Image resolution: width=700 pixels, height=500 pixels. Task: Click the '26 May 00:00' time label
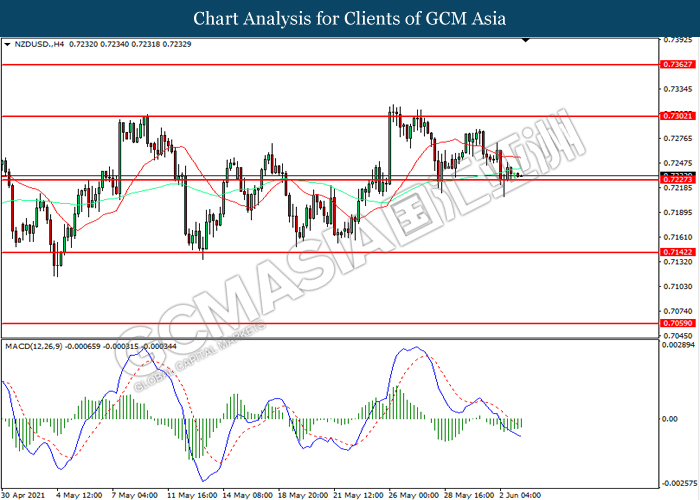pyautogui.click(x=412, y=493)
